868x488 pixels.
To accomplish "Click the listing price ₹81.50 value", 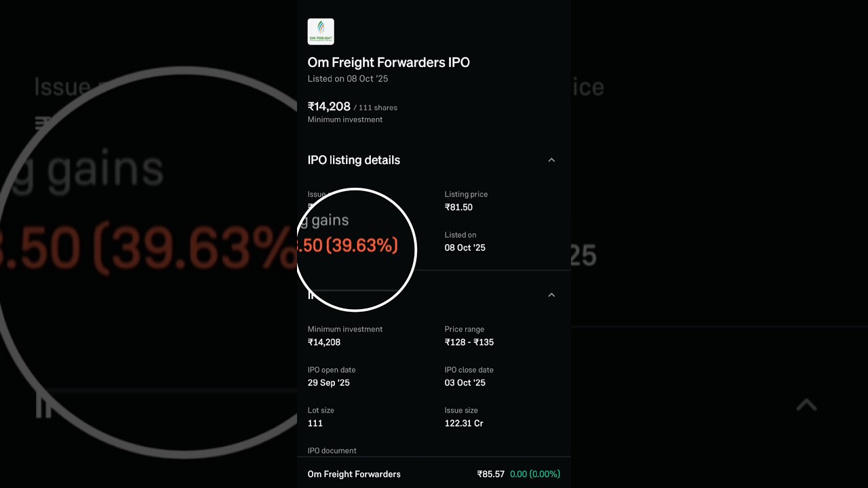I will (458, 207).
